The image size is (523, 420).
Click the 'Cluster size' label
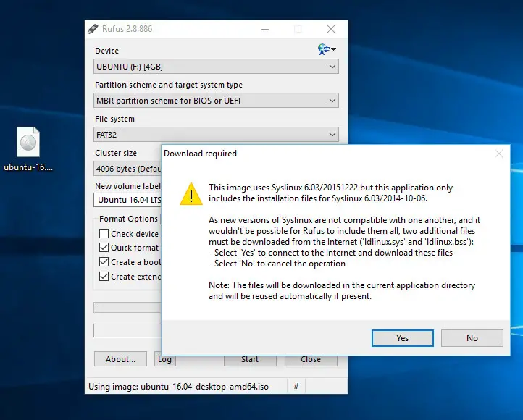pyautogui.click(x=116, y=153)
